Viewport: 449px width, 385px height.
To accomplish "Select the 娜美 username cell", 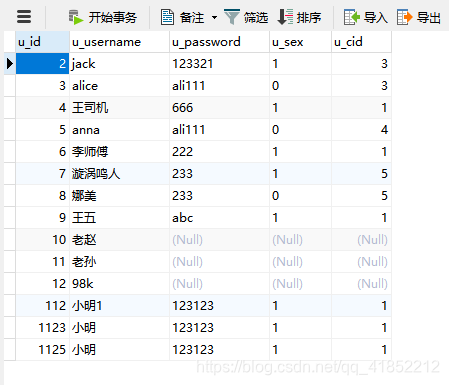I will click(x=119, y=196).
